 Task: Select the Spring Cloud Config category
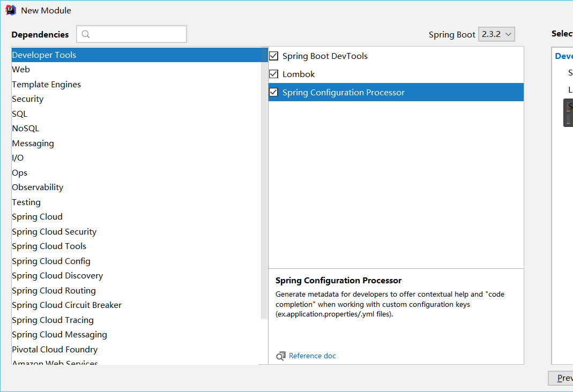point(136,261)
